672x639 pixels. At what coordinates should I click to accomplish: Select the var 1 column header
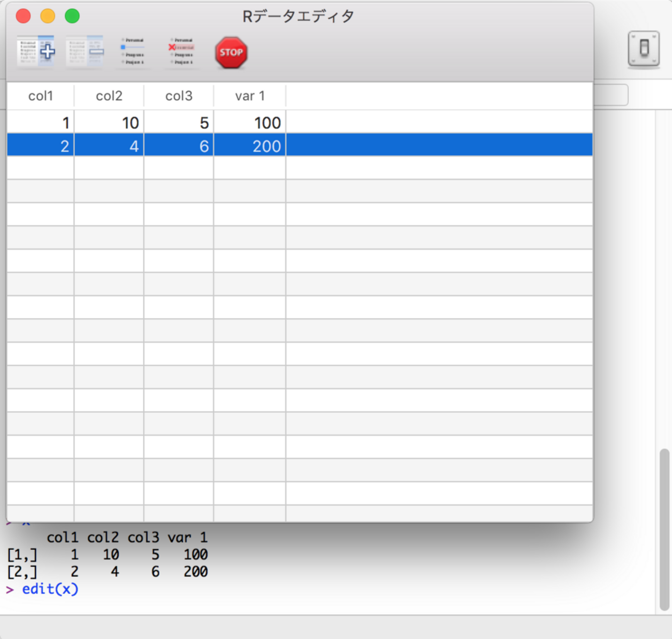tap(250, 96)
